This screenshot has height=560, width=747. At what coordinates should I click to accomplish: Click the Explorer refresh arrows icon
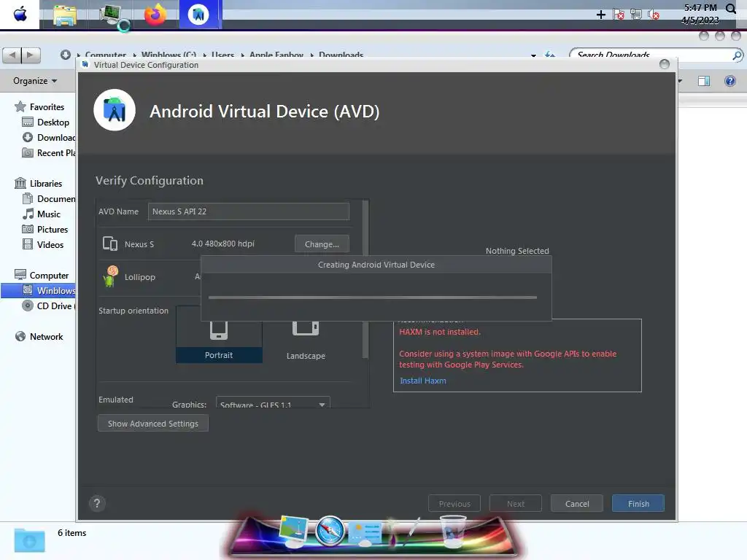coord(550,55)
